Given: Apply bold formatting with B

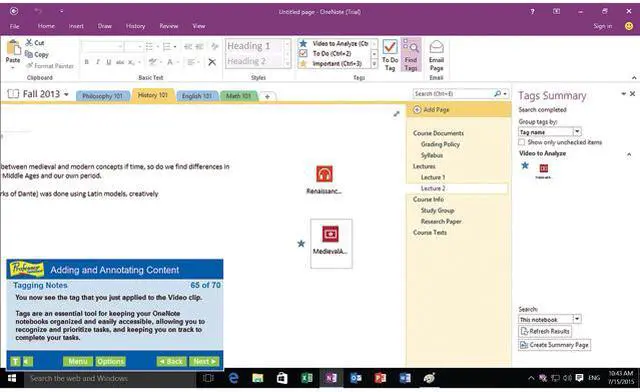Looking at the screenshot, I should [87, 62].
